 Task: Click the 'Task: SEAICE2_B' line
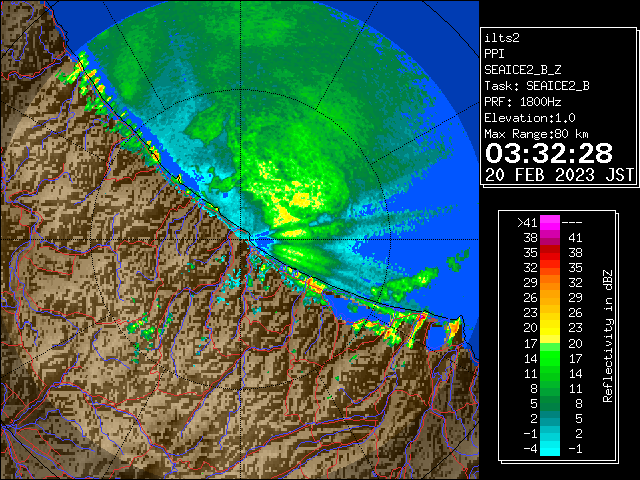(x=537, y=86)
